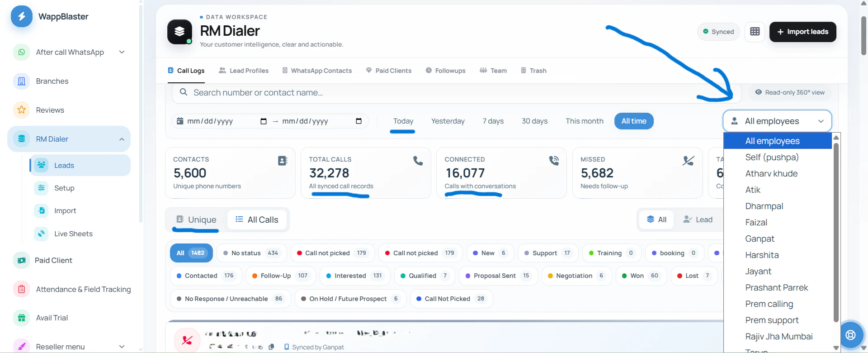Switch to the Unique calls toggle

tap(196, 219)
